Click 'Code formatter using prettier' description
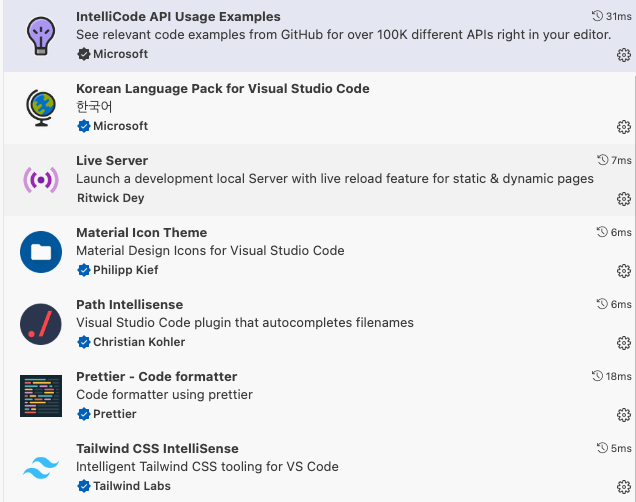Viewport: 636px width, 502px height. pyautogui.click(x=164, y=395)
